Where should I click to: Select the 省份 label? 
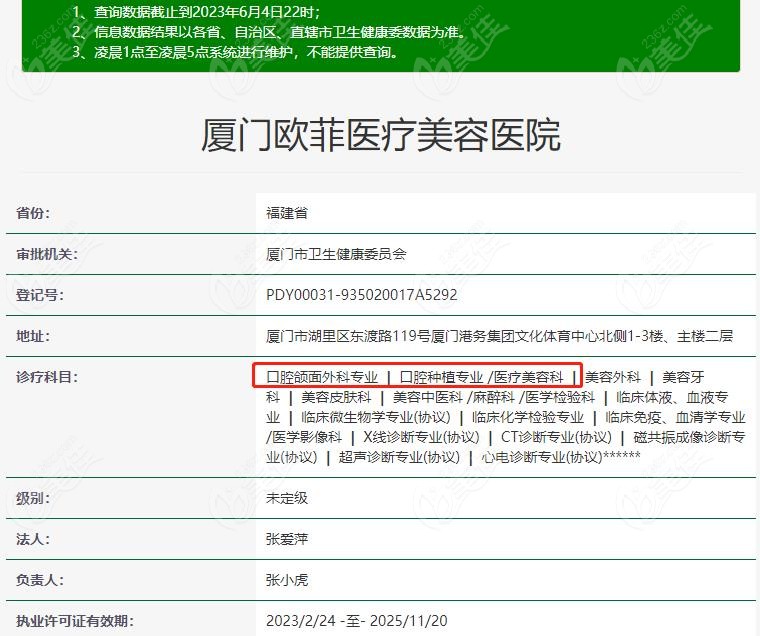[x=33, y=213]
